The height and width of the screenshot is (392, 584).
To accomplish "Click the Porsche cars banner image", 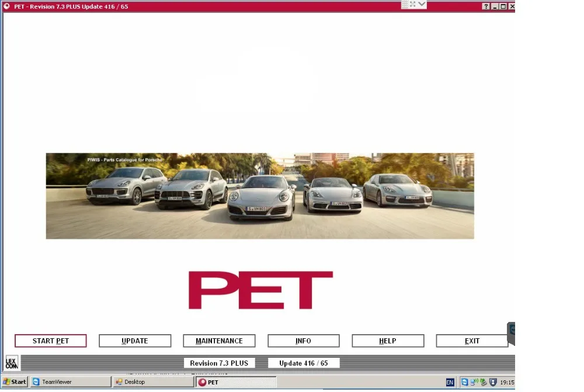I will click(260, 196).
